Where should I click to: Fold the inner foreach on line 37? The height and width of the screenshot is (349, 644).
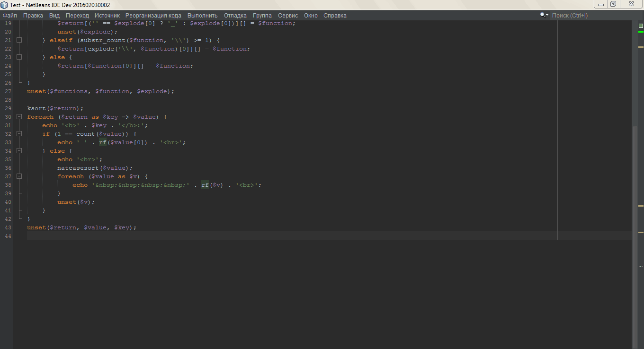coord(19,176)
